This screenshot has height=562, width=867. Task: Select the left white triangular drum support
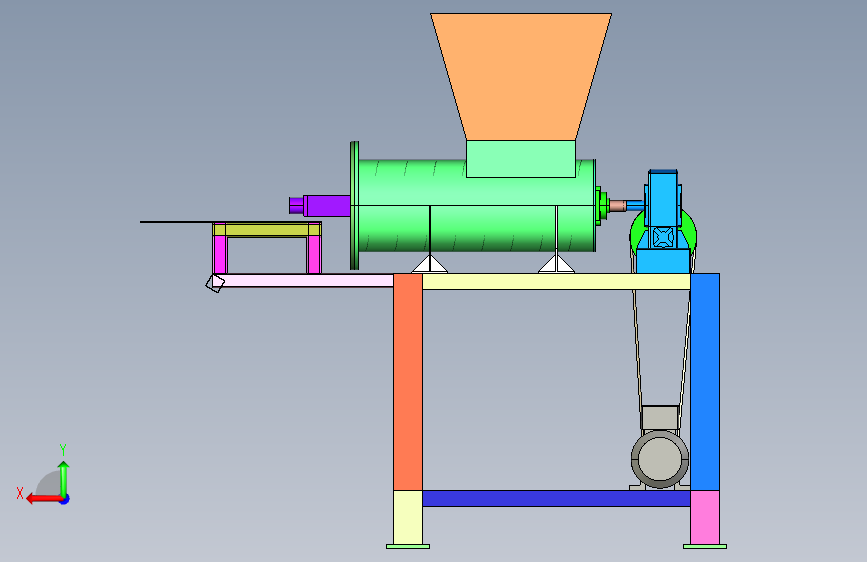point(430,264)
